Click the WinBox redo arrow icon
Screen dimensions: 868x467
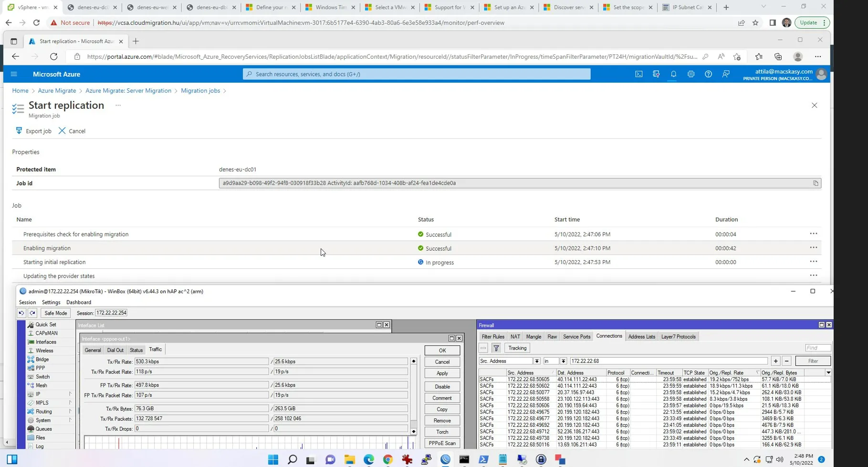[32, 313]
